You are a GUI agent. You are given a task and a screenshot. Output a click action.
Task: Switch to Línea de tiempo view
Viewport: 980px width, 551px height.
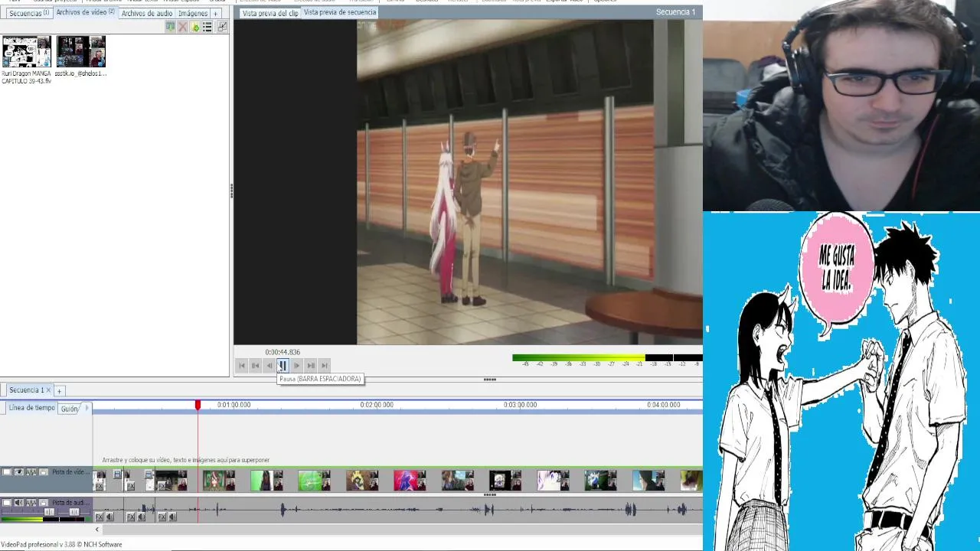(31, 408)
